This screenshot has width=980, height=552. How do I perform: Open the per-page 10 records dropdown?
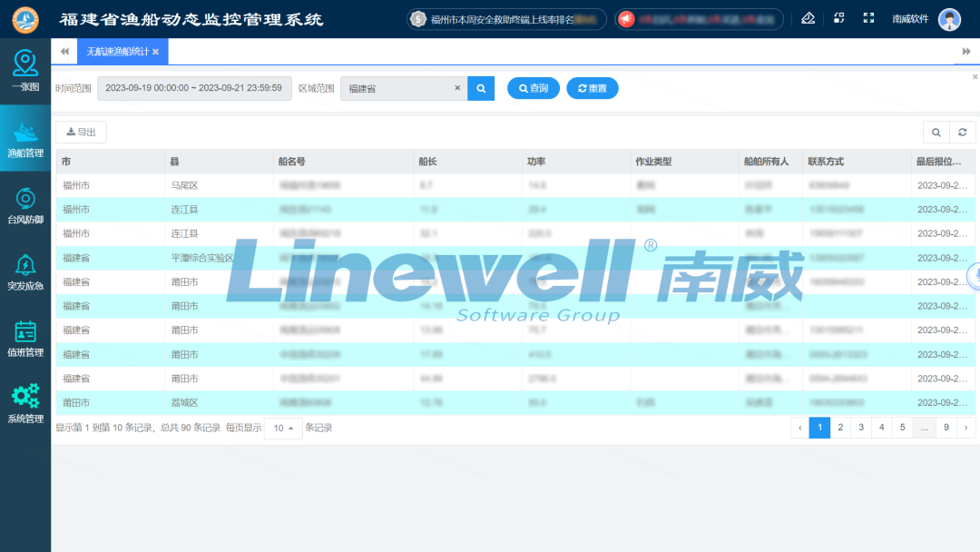click(x=283, y=429)
